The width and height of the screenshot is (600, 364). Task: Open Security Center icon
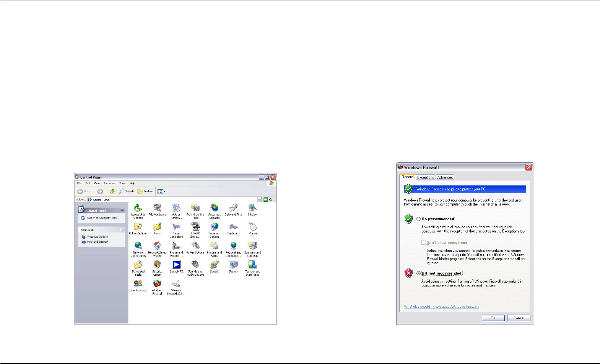pyautogui.click(x=157, y=268)
